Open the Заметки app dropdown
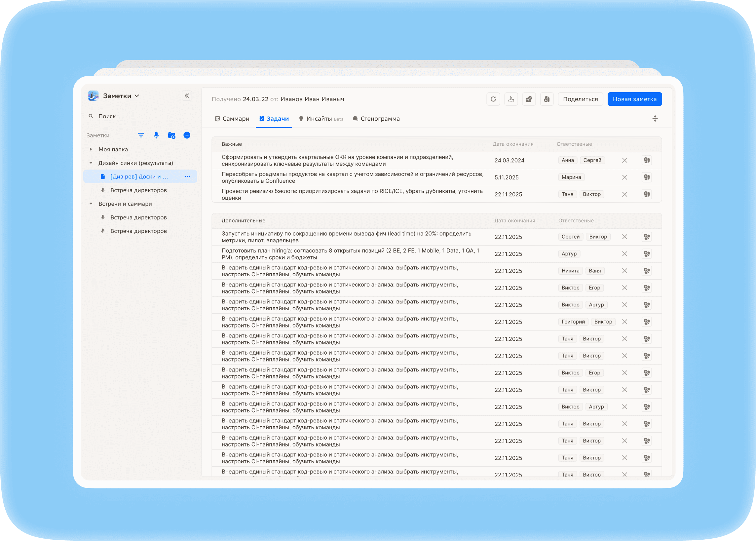This screenshot has height=541, width=756. point(121,96)
